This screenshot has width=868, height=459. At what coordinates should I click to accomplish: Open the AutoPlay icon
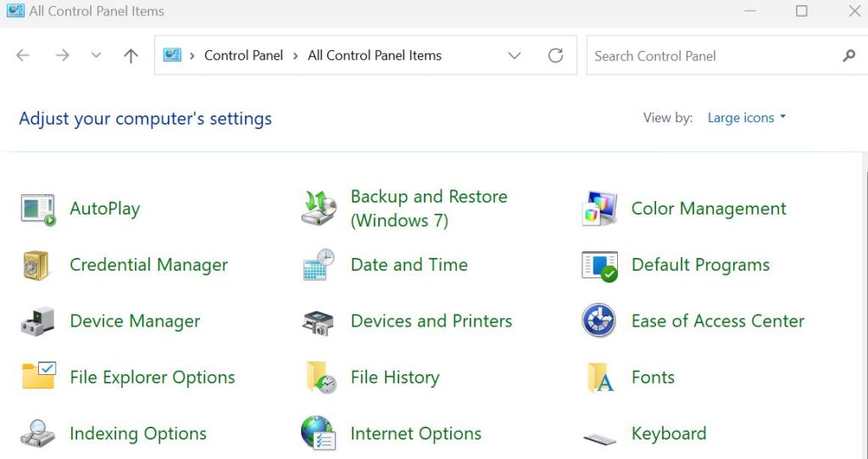(x=38, y=209)
